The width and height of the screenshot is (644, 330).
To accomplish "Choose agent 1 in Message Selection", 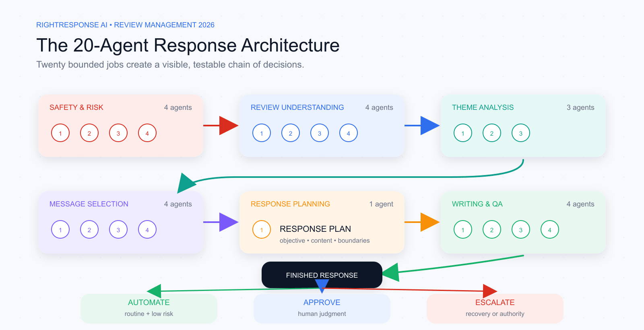I will (60, 230).
